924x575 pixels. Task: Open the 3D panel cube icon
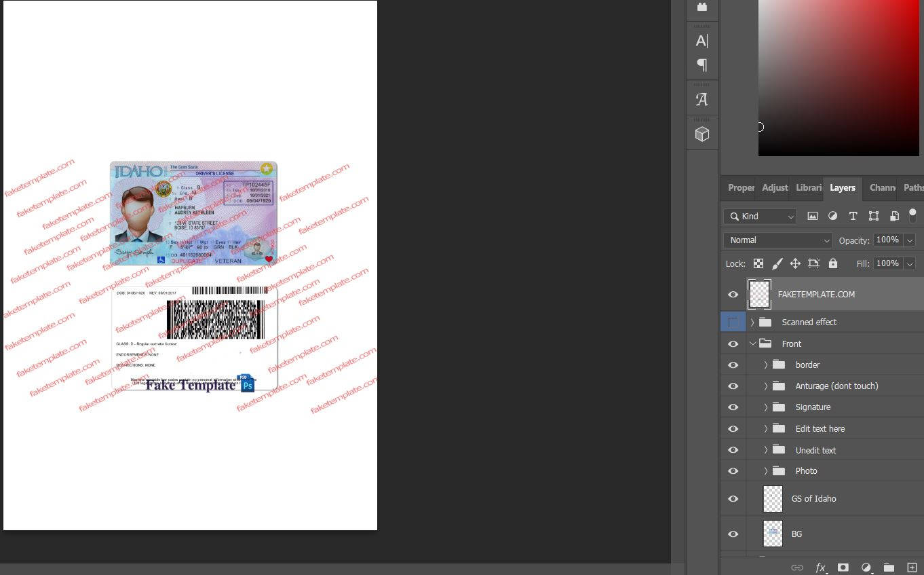701,134
